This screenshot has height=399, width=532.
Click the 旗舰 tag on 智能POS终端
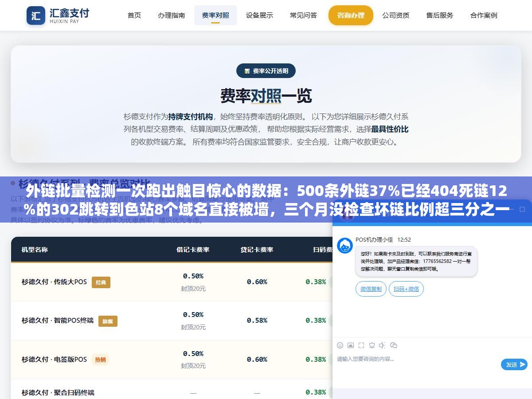pos(108,321)
